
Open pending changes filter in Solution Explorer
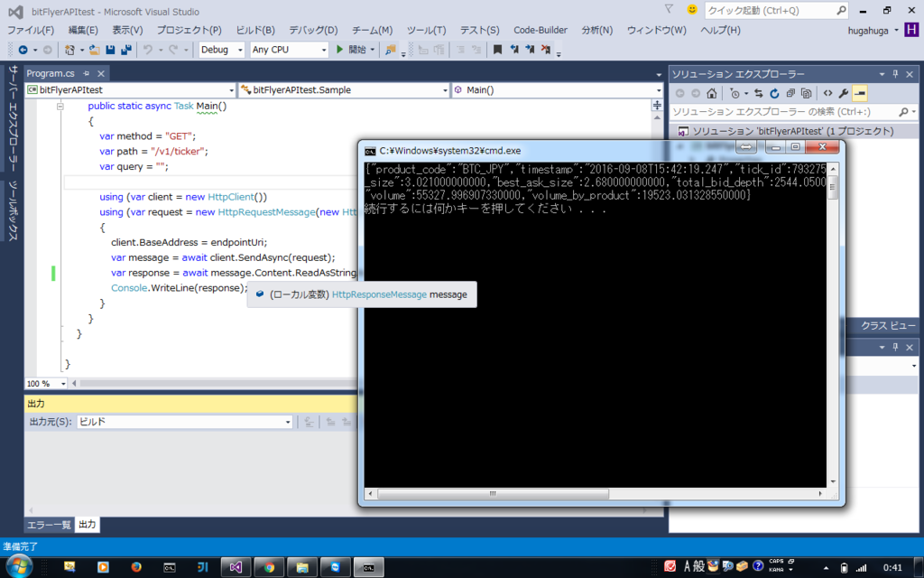(735, 93)
